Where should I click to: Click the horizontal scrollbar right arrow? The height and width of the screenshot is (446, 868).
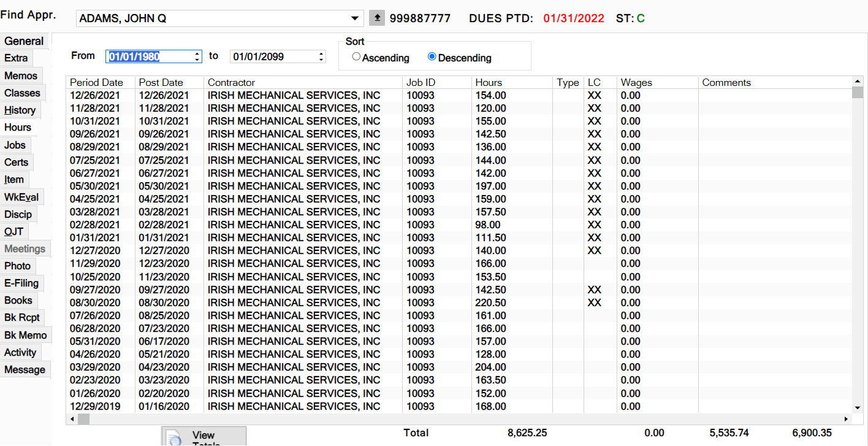pos(846,419)
